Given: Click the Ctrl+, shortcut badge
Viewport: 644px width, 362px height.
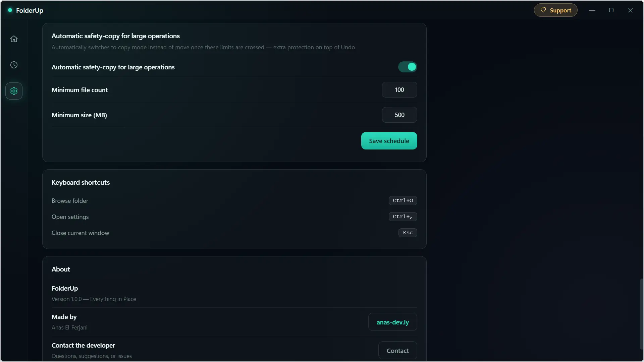Looking at the screenshot, I should [403, 217].
